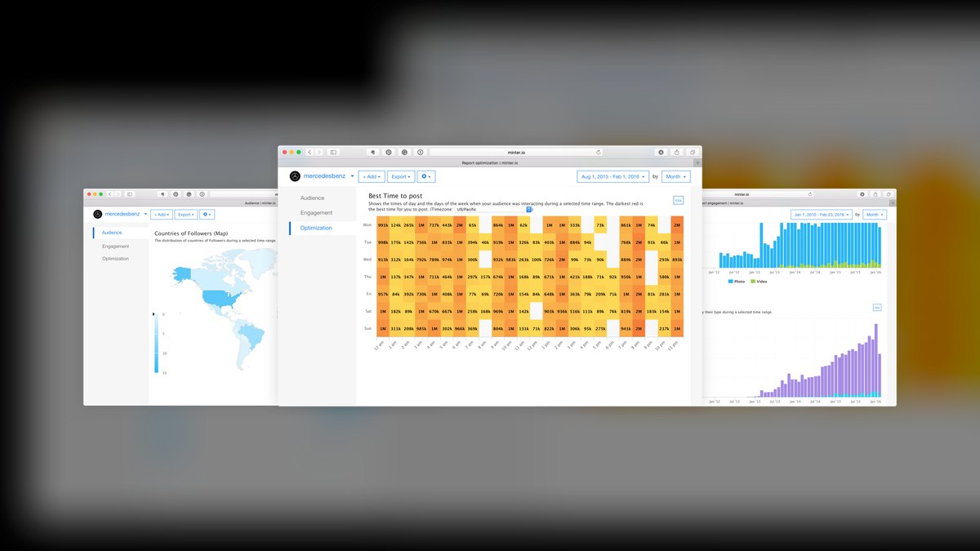Show tab overview in the right engagement window
This screenshot has height=551, width=980.
coord(887,194)
